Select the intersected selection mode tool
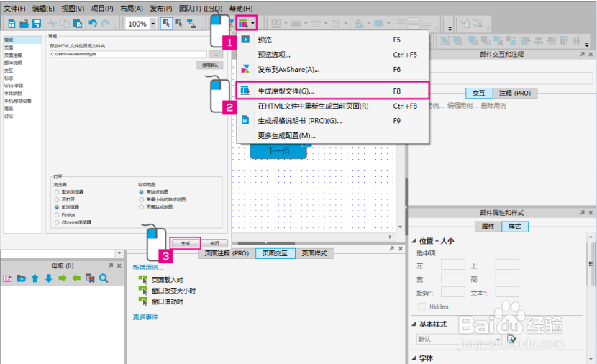This screenshot has width=597, height=364. 166,24
